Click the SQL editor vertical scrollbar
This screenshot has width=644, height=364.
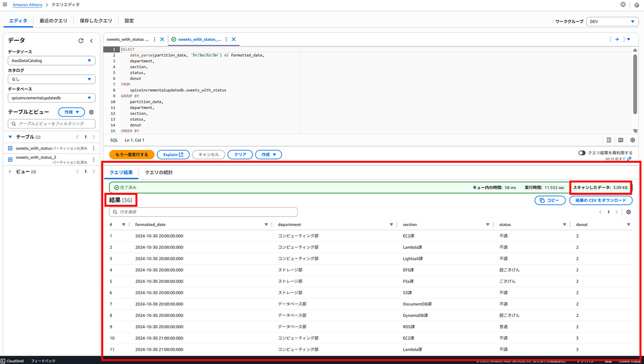635,84
